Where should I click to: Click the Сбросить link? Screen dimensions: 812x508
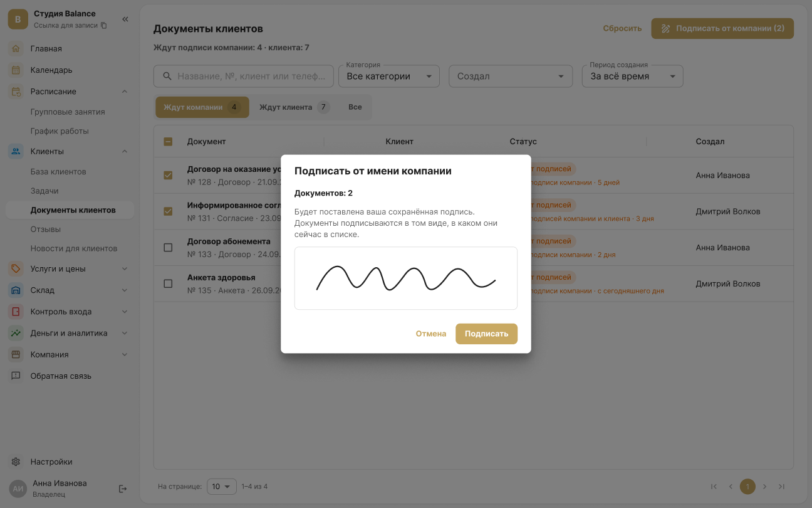click(x=622, y=28)
